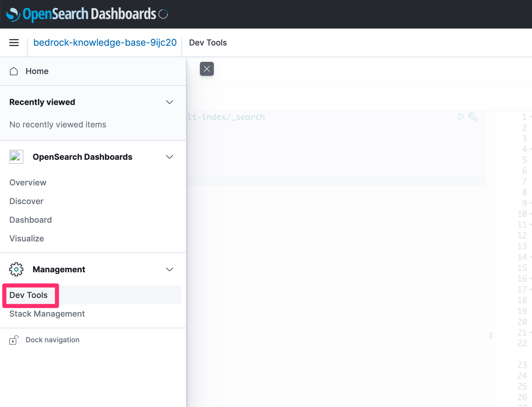
Task: Click the Management gear icon
Action: point(16,269)
